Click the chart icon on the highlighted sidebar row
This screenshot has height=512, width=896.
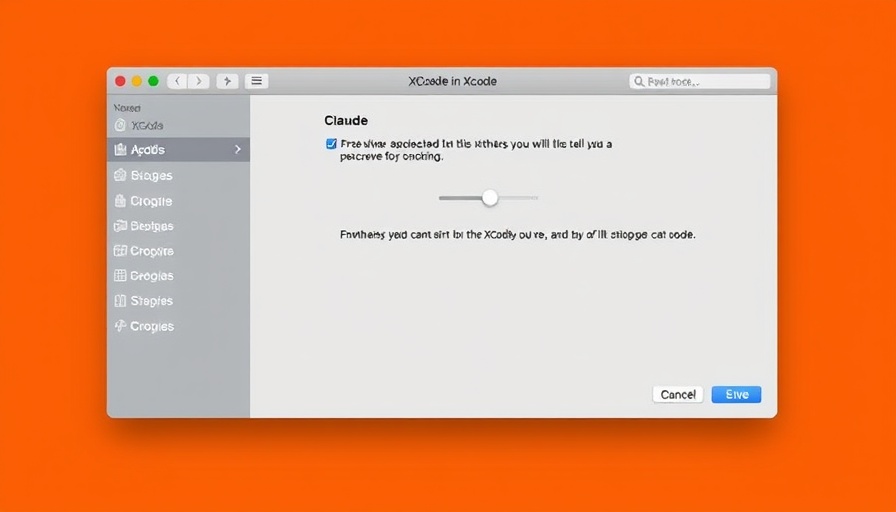tap(120, 150)
